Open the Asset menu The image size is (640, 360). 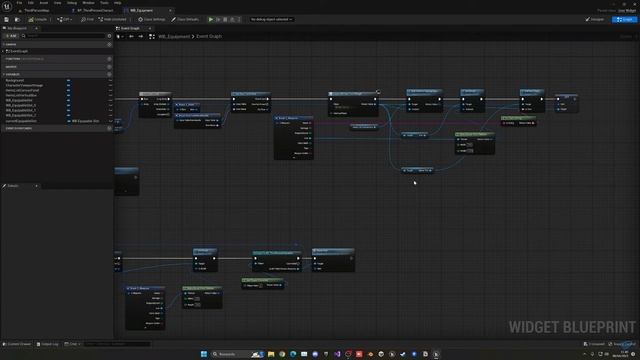point(44,3)
